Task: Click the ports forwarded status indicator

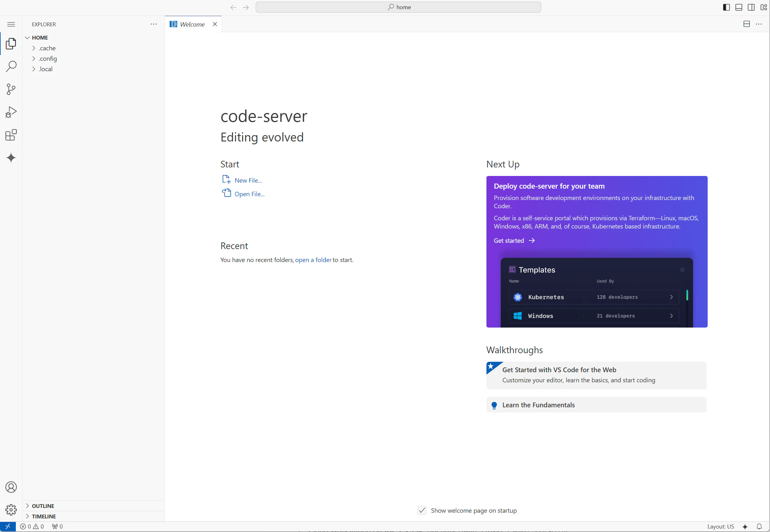Action: pyautogui.click(x=57, y=526)
